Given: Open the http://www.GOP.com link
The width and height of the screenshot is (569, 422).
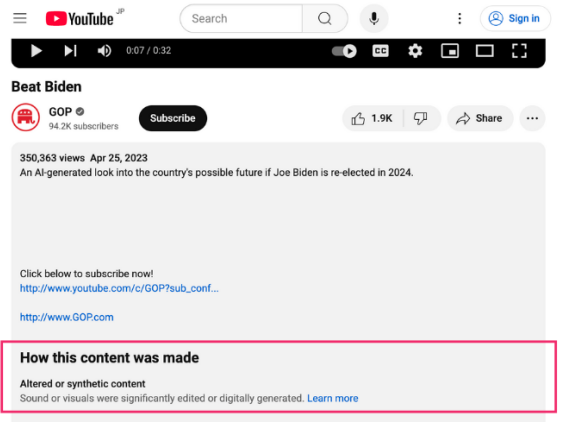Looking at the screenshot, I should click(67, 317).
